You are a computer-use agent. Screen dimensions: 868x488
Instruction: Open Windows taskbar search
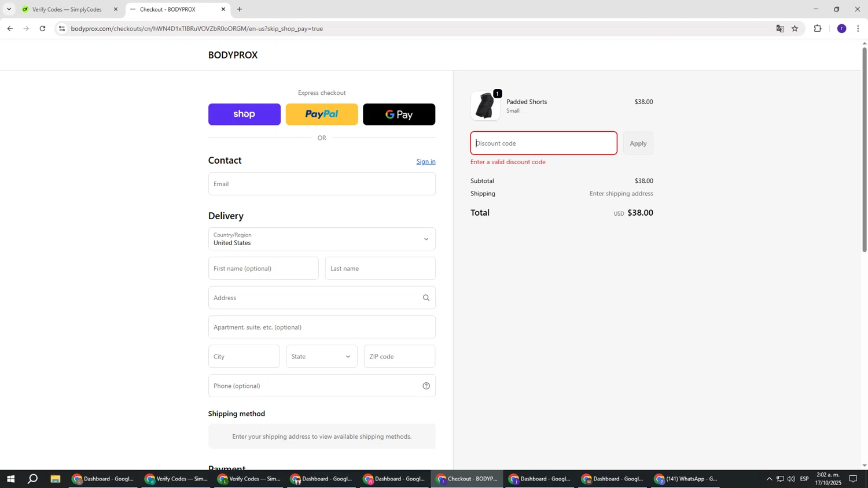click(33, 479)
